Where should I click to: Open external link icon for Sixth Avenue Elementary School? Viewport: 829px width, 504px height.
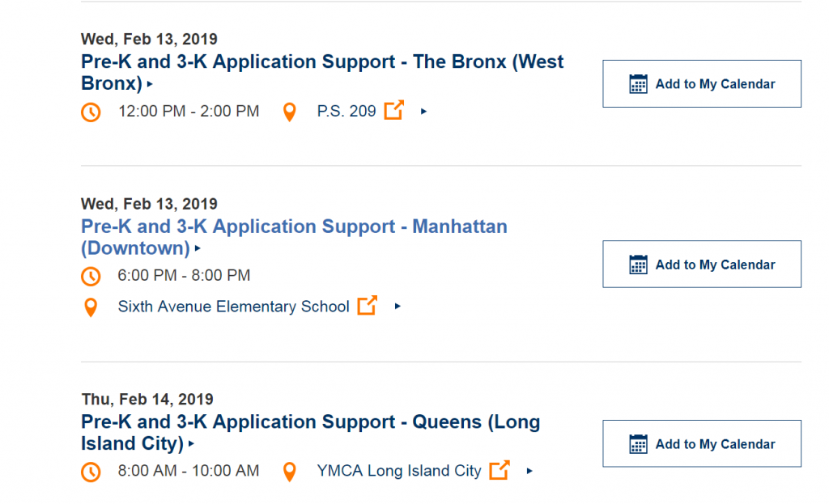click(368, 305)
